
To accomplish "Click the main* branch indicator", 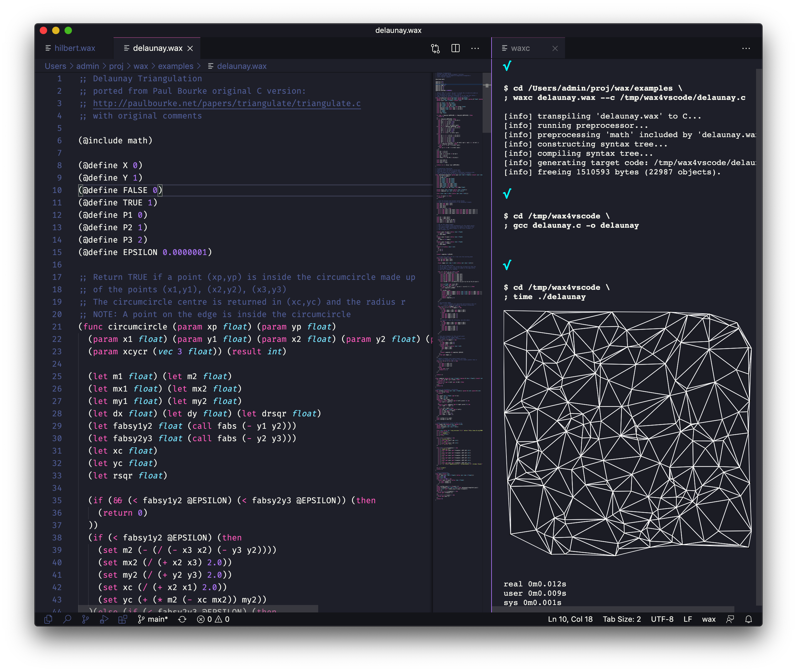I will coord(153,619).
